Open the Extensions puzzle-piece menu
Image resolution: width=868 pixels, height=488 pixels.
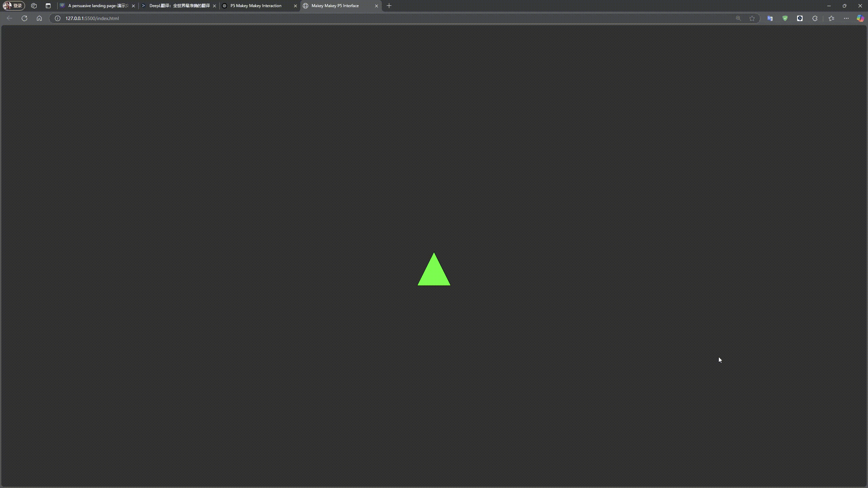click(x=814, y=18)
